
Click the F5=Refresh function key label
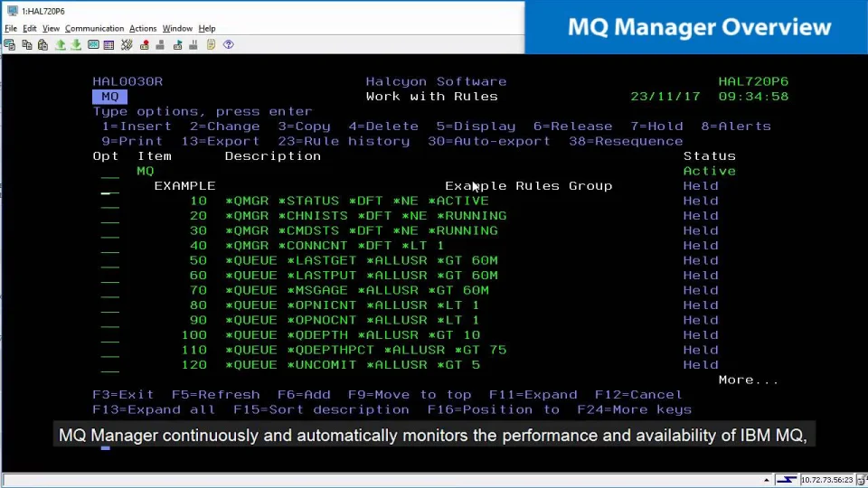pos(215,395)
